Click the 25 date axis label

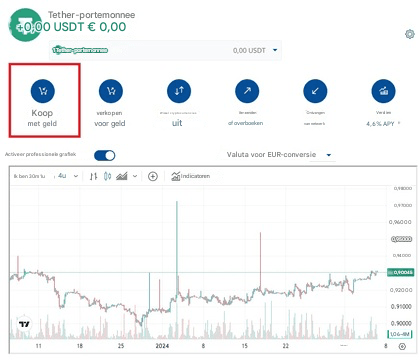click(121, 346)
